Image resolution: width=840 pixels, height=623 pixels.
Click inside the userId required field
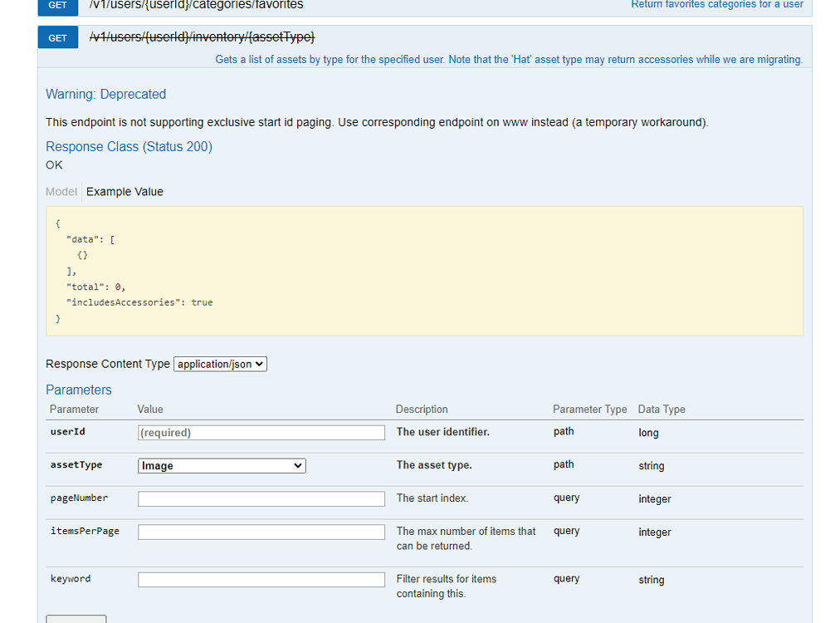click(x=261, y=432)
